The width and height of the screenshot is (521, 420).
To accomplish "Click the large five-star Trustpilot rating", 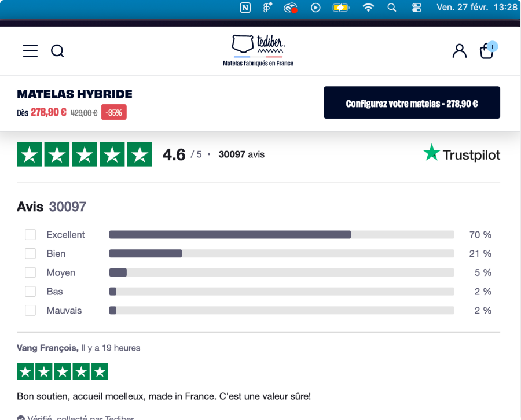I will 85,154.
